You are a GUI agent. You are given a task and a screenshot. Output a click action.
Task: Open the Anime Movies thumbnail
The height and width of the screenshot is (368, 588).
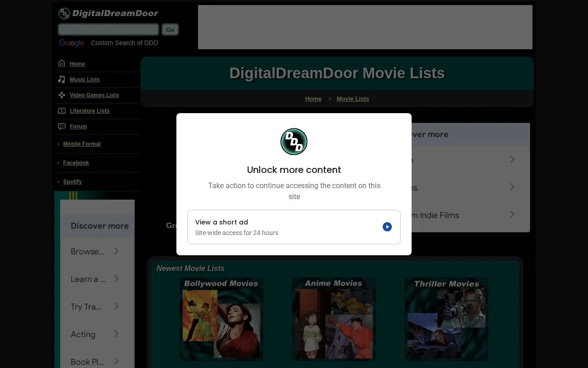click(334, 319)
